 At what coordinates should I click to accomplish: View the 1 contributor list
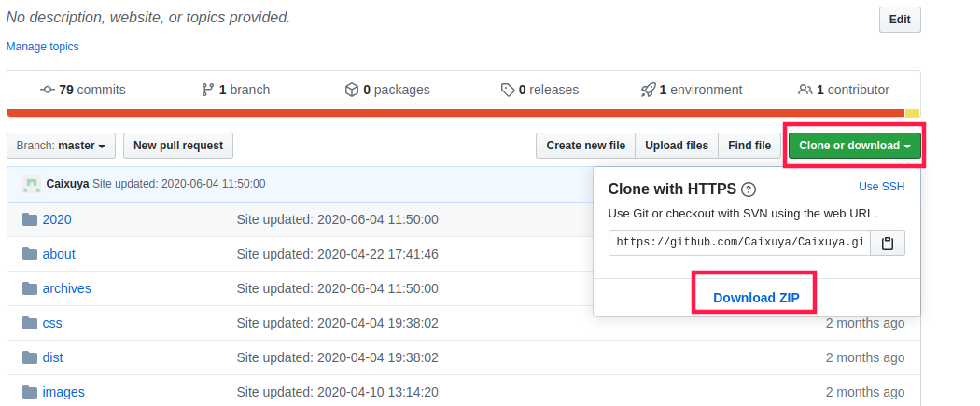843,90
